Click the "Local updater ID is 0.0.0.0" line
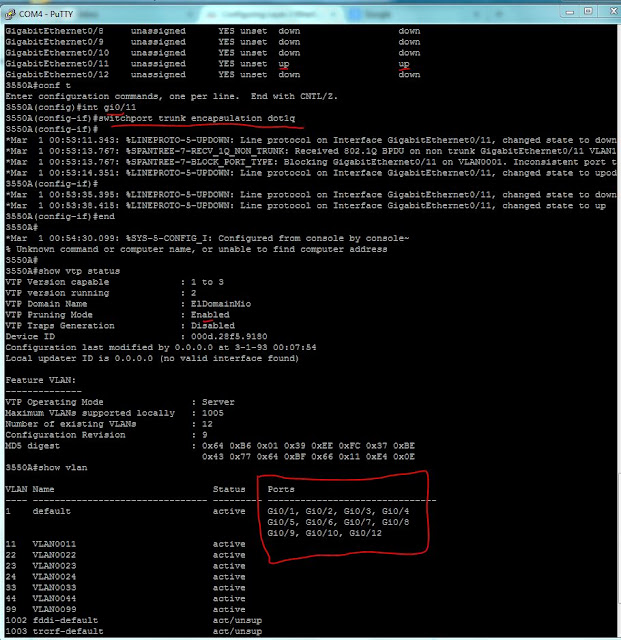 coord(152,359)
